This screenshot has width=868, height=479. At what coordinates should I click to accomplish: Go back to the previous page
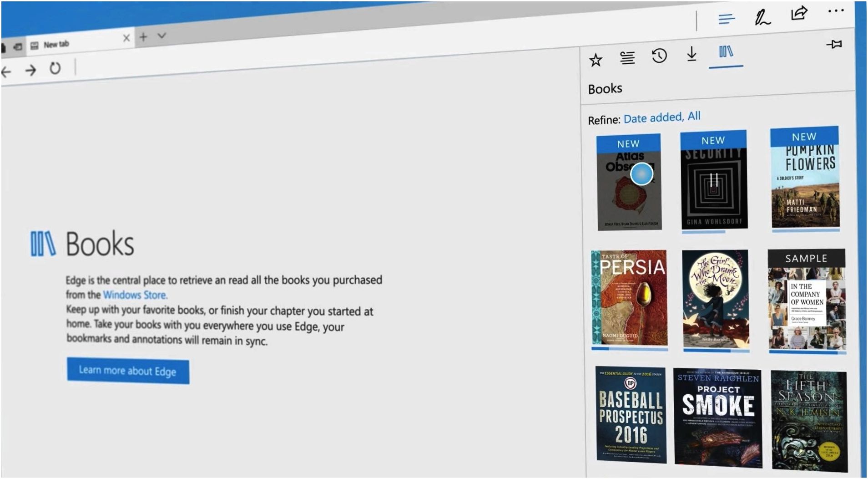(6, 71)
